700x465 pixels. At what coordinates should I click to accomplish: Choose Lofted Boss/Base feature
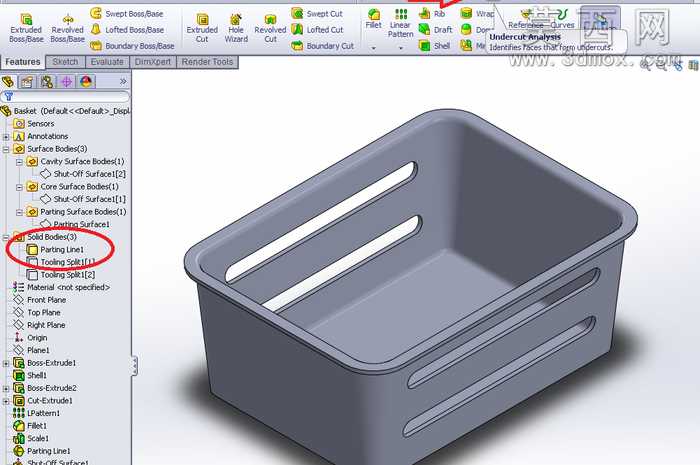127,29
